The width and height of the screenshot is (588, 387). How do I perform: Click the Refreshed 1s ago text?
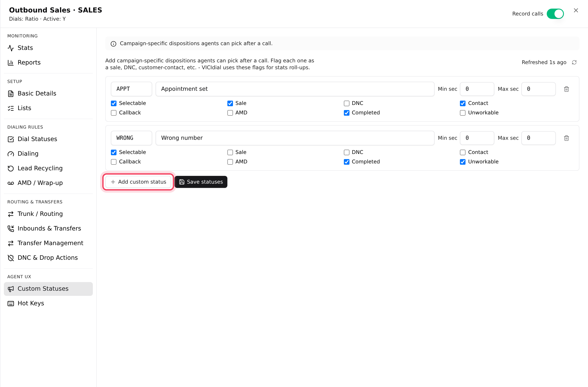pyautogui.click(x=544, y=62)
